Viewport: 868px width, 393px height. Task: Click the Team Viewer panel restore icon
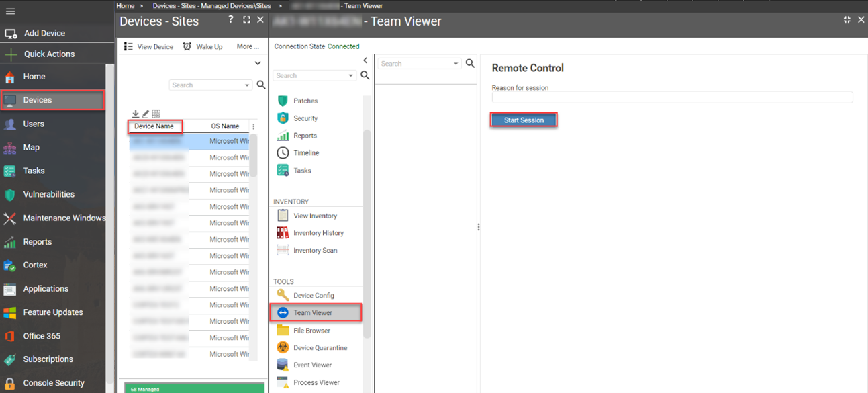click(x=847, y=20)
